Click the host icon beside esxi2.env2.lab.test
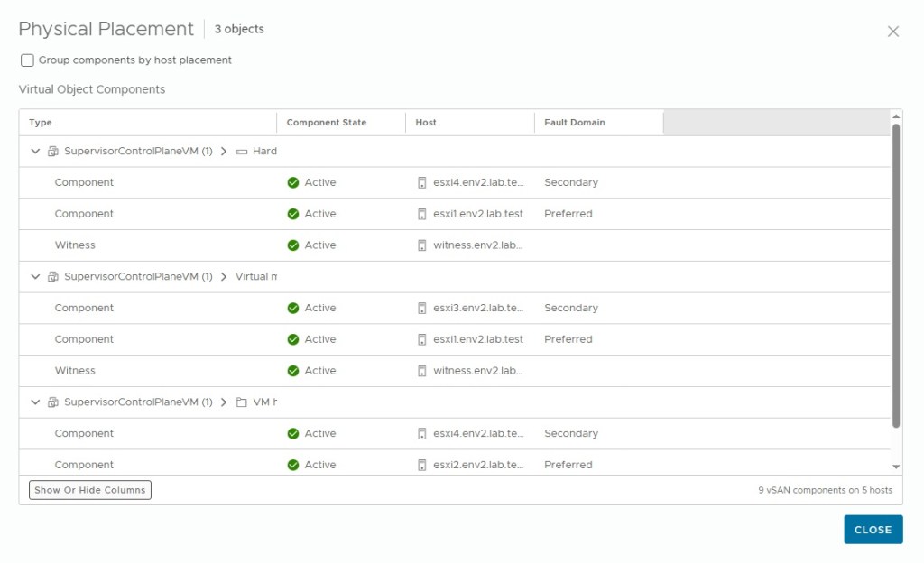Viewport: 924px width, 564px height. pyautogui.click(x=421, y=465)
